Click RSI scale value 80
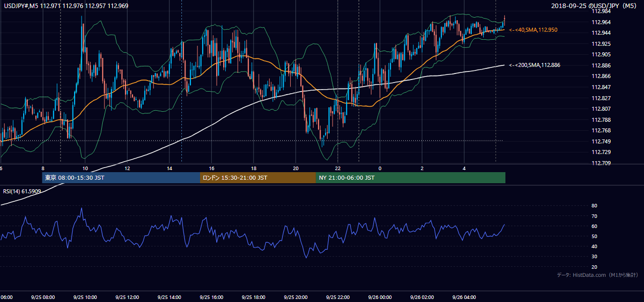 594,206
